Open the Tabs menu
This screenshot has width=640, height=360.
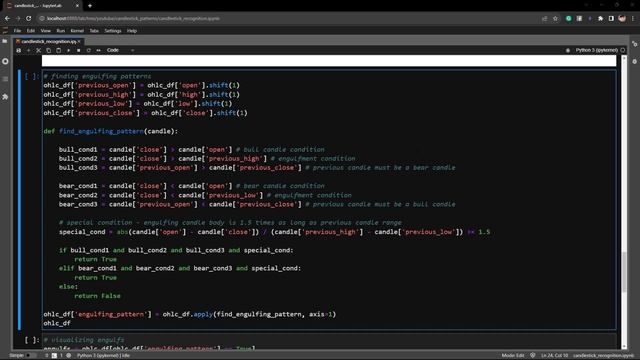94,31
